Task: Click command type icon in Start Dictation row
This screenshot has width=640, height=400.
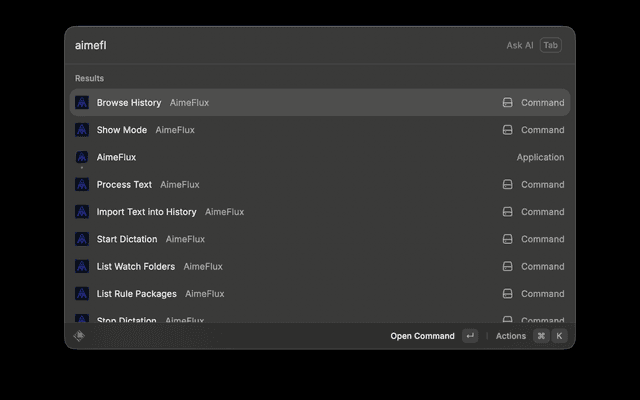Action: [507, 239]
